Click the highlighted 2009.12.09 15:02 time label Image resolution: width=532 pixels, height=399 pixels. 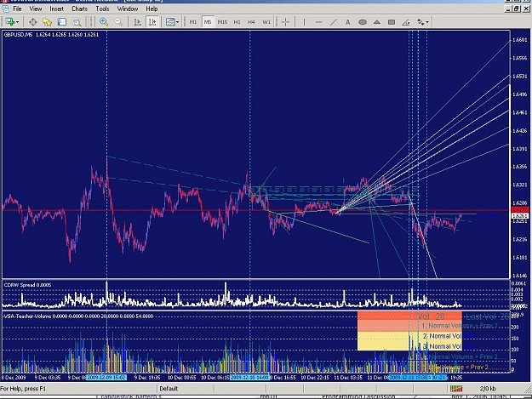tap(106, 377)
